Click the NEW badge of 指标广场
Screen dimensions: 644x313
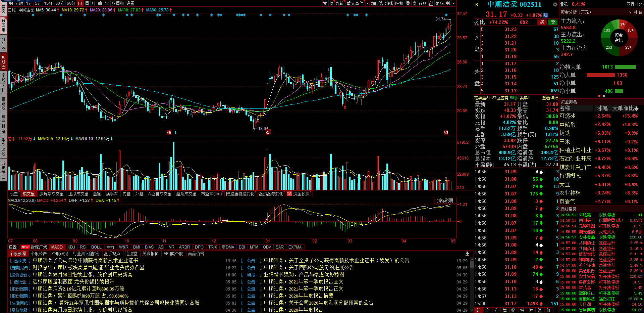25,247
